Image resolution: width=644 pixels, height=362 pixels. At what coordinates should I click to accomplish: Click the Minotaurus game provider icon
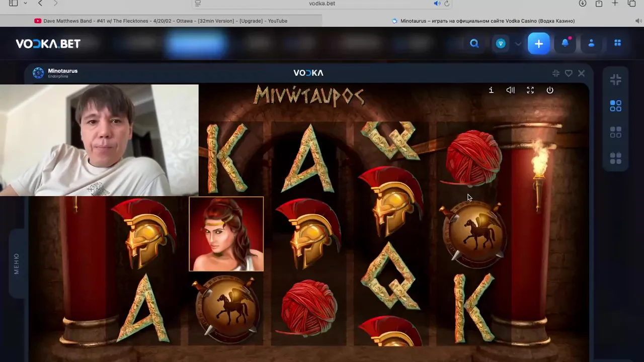(x=38, y=73)
